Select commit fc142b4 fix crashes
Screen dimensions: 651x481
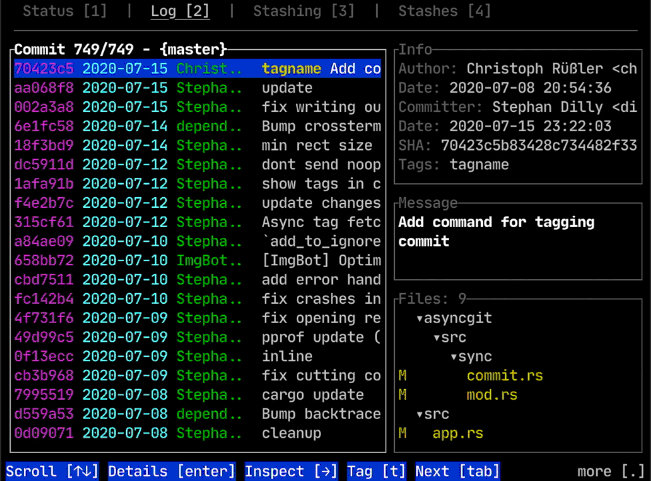point(197,299)
